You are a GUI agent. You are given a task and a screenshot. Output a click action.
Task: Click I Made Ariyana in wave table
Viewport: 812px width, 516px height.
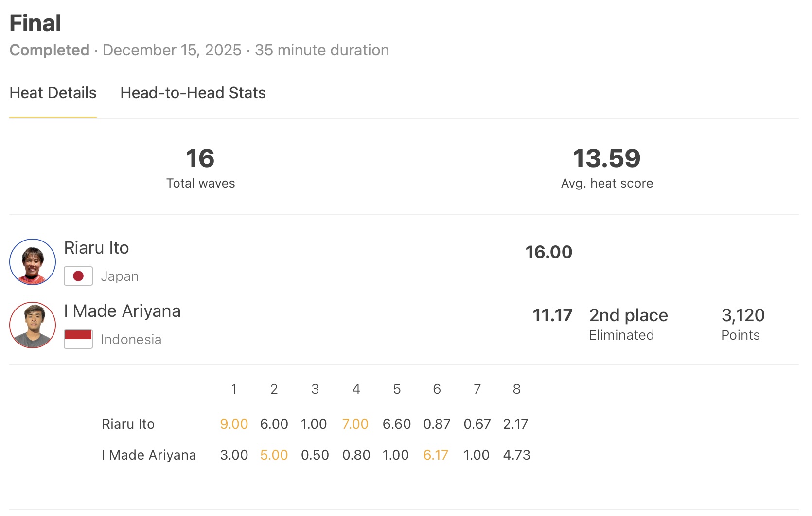click(x=149, y=455)
